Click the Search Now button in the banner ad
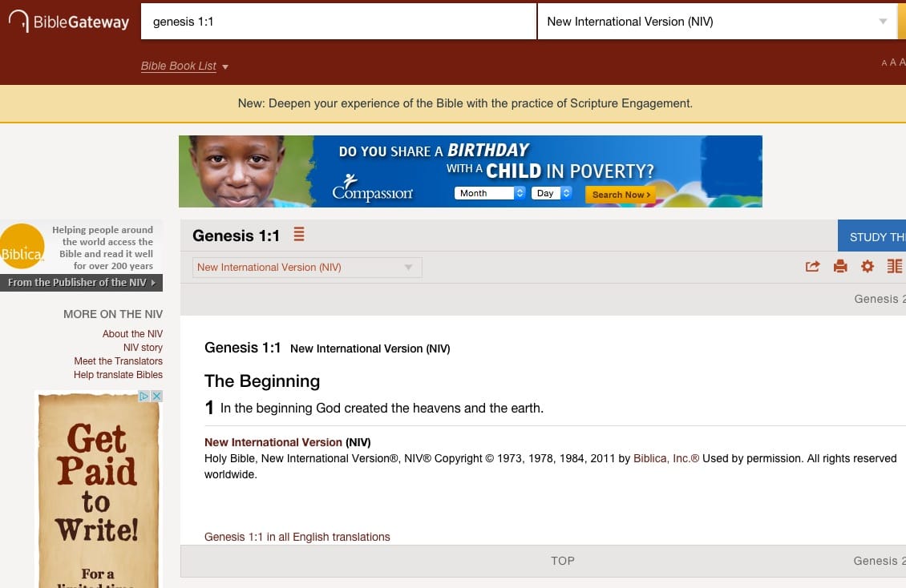Viewport: 906px width, 588px height. 620,195
